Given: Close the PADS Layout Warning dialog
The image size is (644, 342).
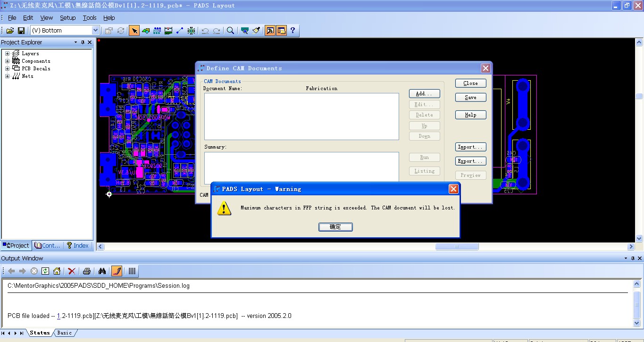Looking at the screenshot, I should (453, 189).
